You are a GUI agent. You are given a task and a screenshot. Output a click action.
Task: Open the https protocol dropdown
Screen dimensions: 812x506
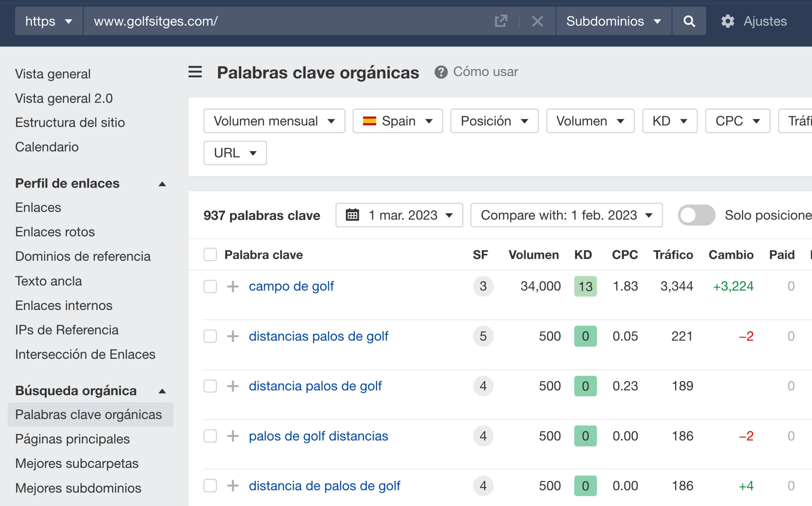pos(48,21)
